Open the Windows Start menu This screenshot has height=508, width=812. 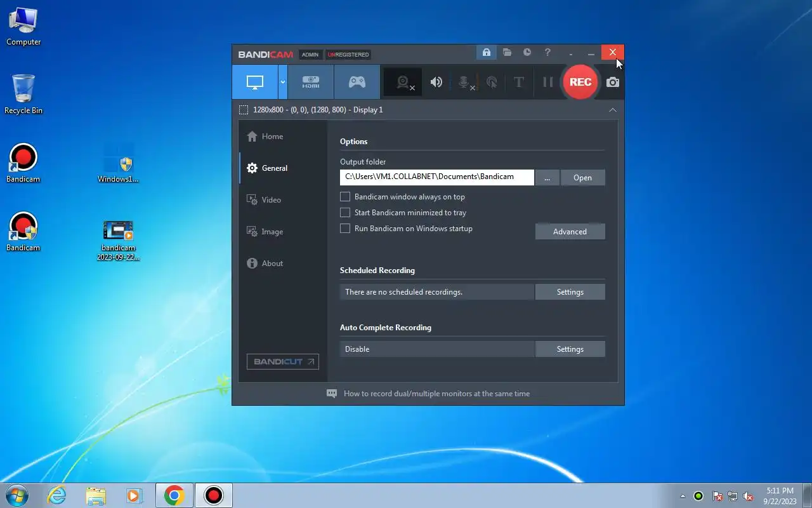[x=17, y=495]
